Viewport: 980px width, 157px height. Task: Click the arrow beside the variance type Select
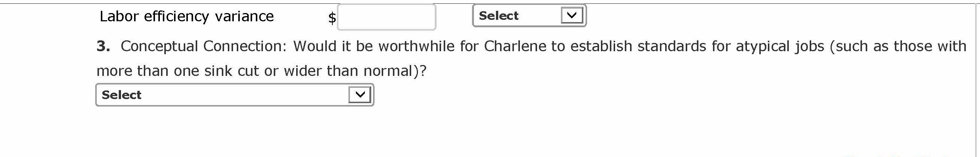pos(571,16)
